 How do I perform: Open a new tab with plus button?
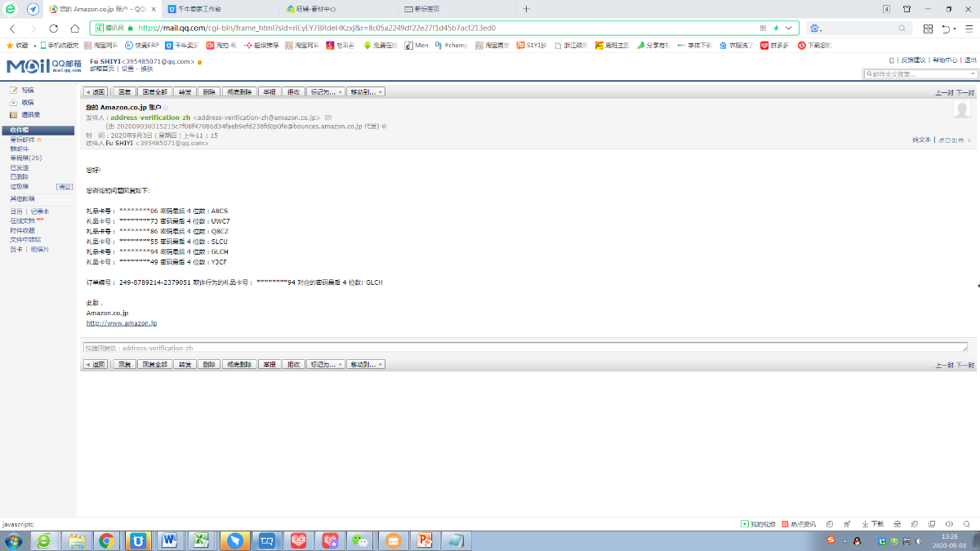pos(526,9)
